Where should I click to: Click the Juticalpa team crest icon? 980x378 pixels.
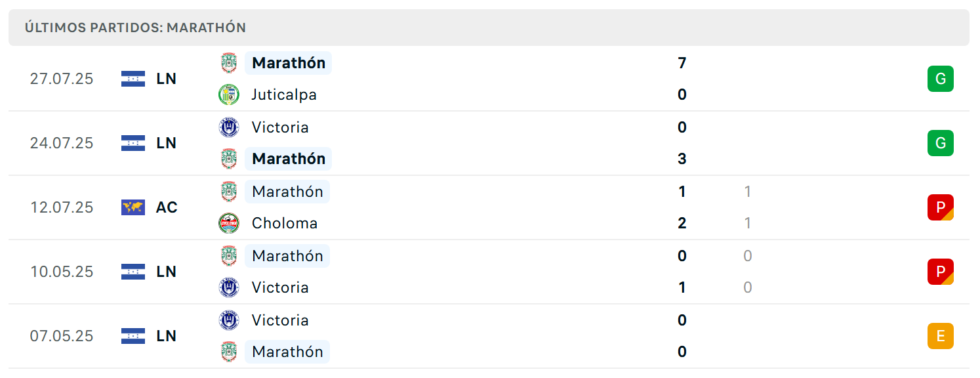tap(229, 94)
